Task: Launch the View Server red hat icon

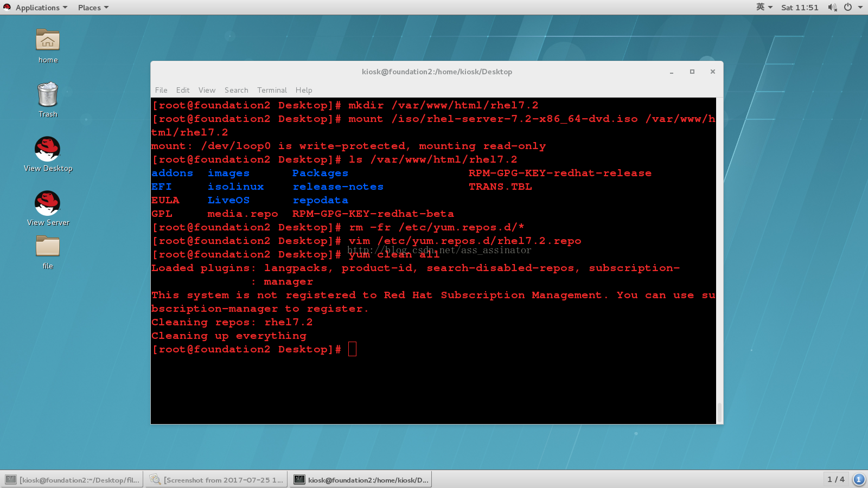Action: 48,203
